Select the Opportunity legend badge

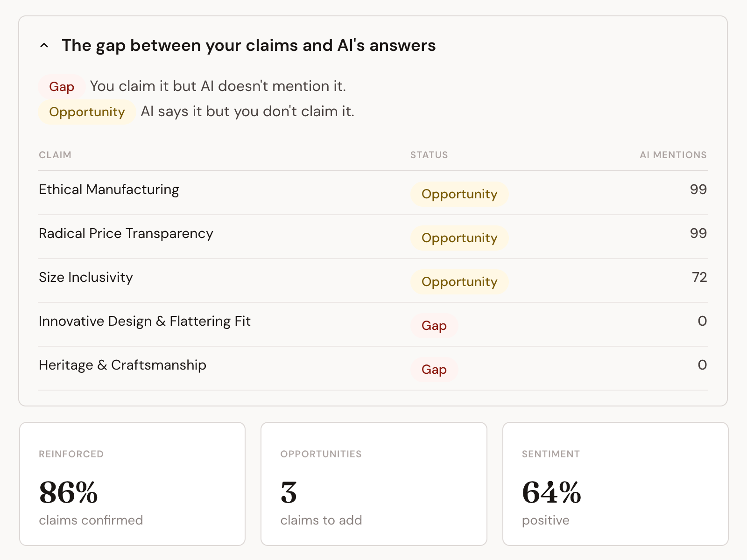[87, 112]
